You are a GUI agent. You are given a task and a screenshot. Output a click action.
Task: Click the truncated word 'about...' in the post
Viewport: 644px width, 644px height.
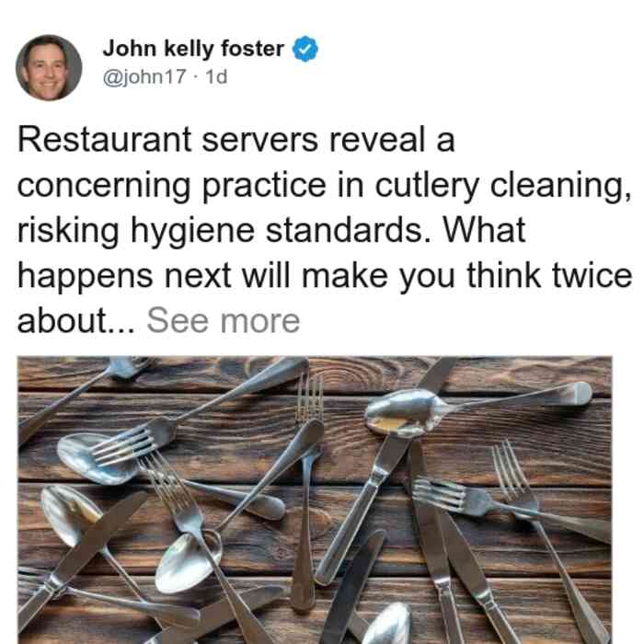click(x=76, y=321)
